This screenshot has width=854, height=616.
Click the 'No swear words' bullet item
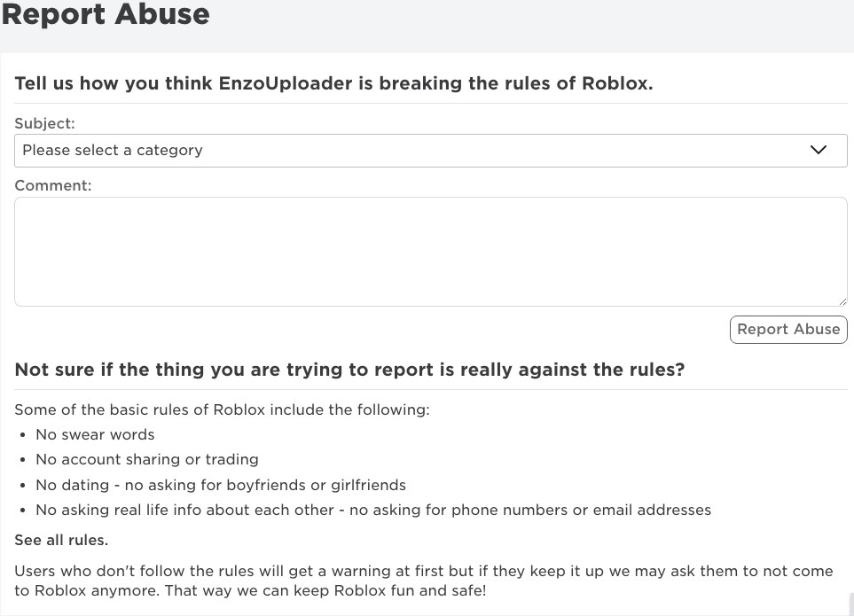(95, 434)
